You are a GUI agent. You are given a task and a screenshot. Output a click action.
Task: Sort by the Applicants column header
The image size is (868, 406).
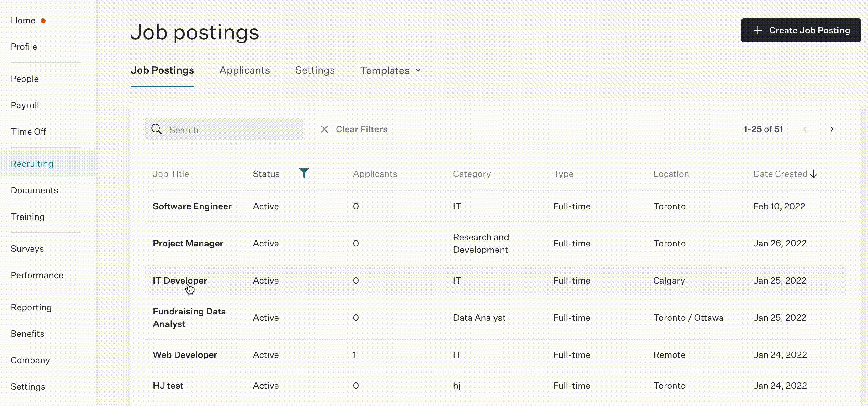[375, 174]
